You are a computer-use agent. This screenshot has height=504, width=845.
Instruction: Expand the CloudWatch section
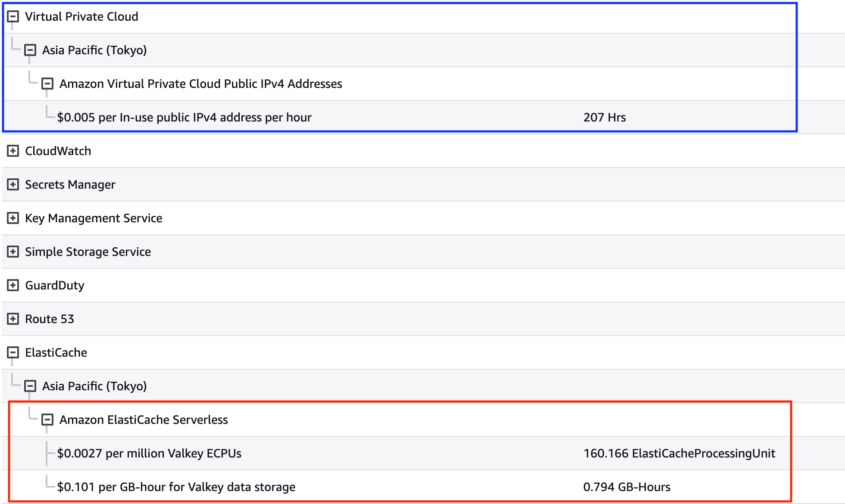(x=13, y=151)
